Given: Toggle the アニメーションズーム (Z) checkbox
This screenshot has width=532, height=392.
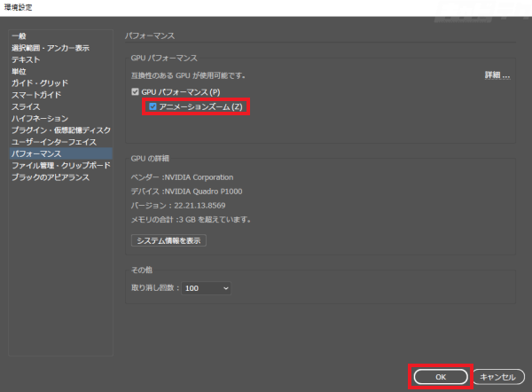Looking at the screenshot, I should 153,106.
